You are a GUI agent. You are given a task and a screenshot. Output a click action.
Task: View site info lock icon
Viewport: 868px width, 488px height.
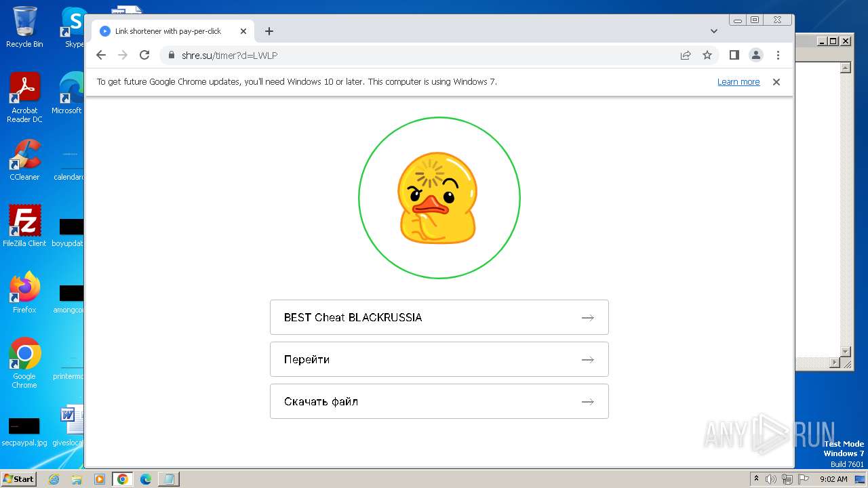[172, 55]
